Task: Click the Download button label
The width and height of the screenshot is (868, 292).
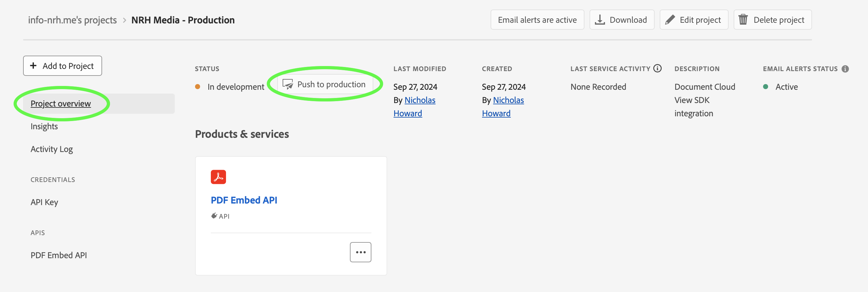Action: pyautogui.click(x=628, y=20)
